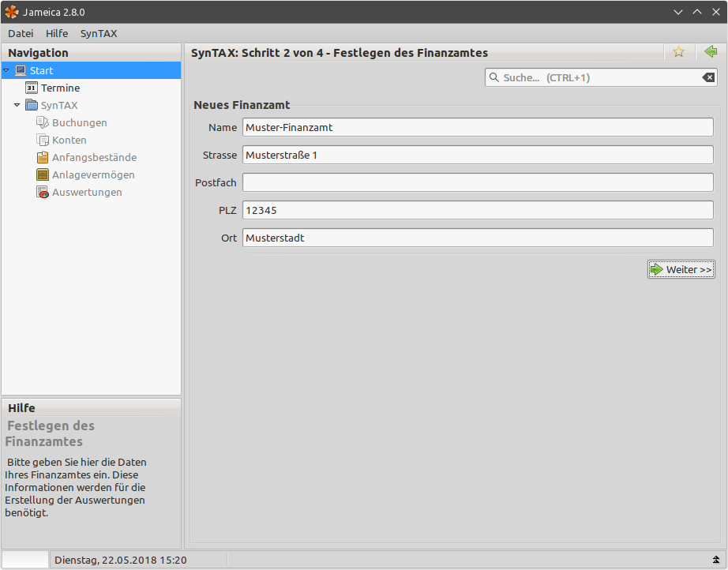Collapse the SynTAX tree node
This screenshot has height=570, width=728.
coord(17,105)
